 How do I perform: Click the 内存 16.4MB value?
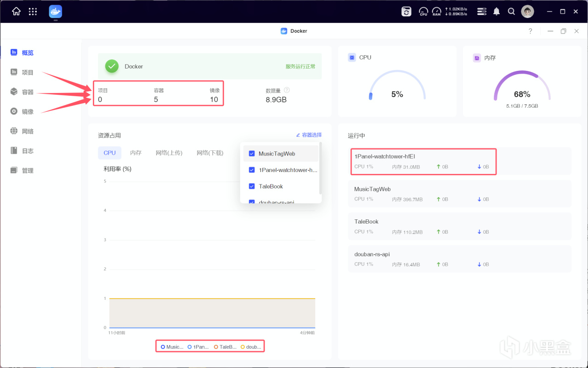(x=406, y=264)
